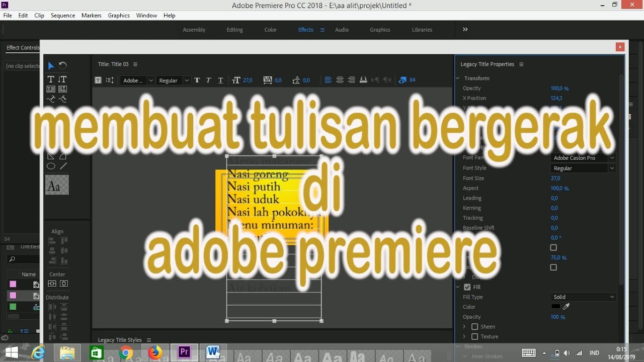Open Adobe Caslon Pro font family dropdown

(x=584, y=158)
